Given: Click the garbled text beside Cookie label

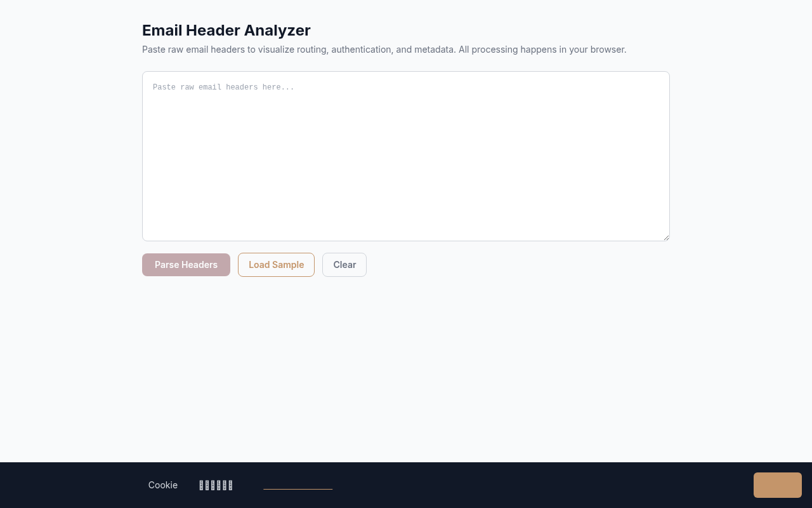Looking at the screenshot, I should (216, 485).
